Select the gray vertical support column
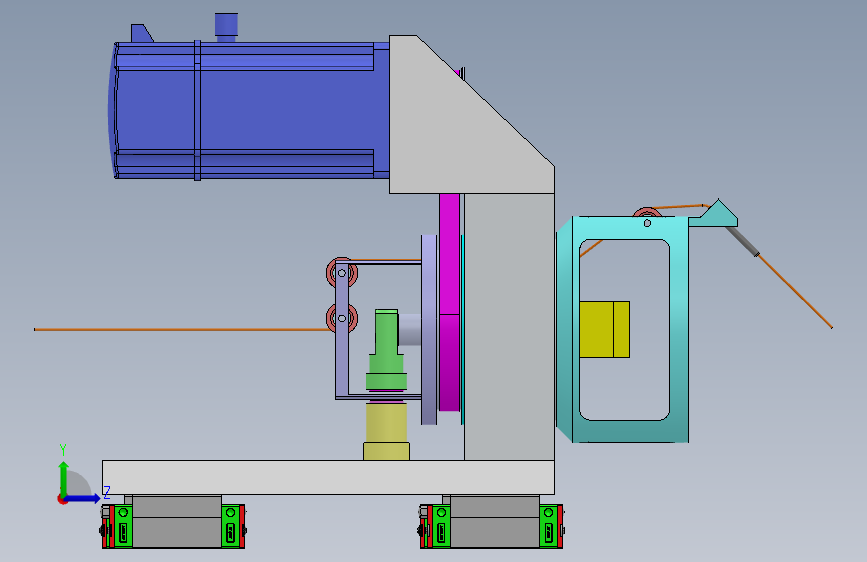 point(509,326)
